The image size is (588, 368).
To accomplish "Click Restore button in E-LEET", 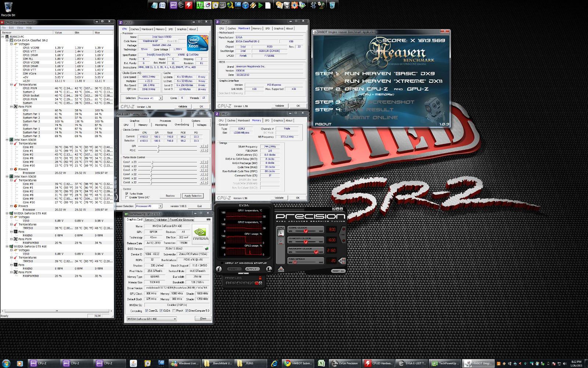I will 170,196.
